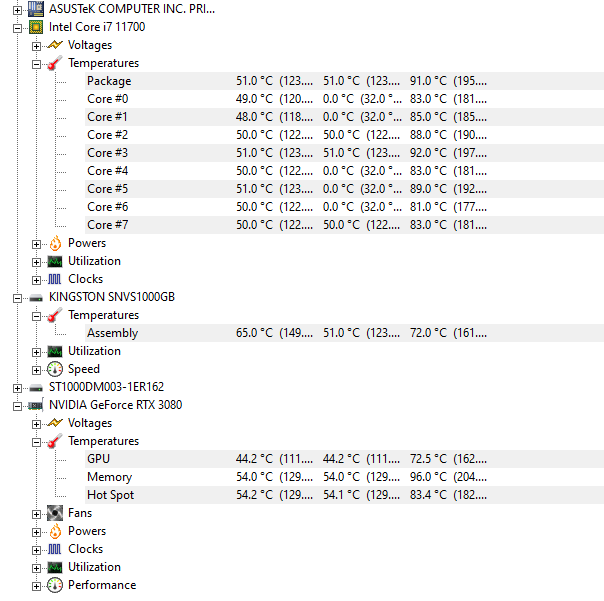604x601 pixels.
Task: Select the Hot Spot temperature row
Action: click(344, 495)
